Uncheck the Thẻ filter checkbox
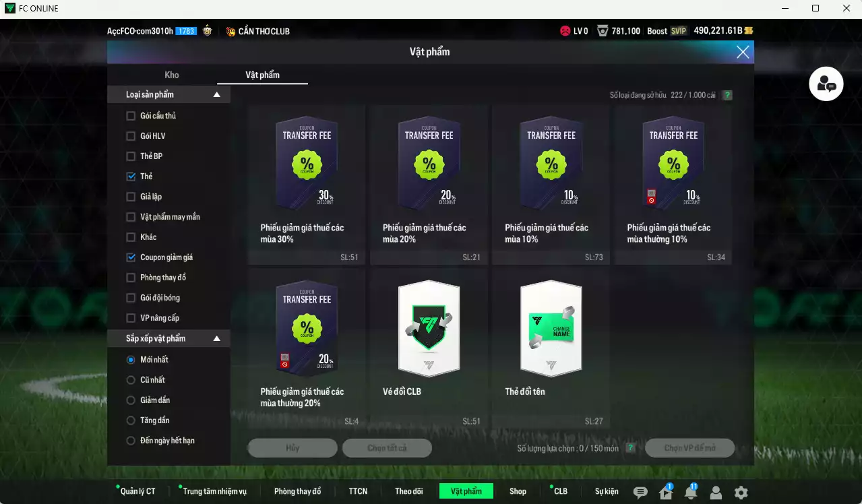 point(131,177)
